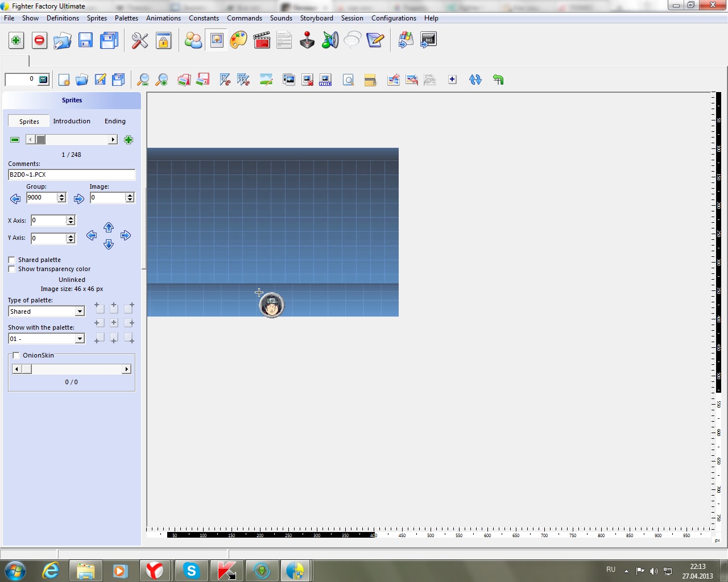Toggle Show transparency color checkbox

point(12,269)
